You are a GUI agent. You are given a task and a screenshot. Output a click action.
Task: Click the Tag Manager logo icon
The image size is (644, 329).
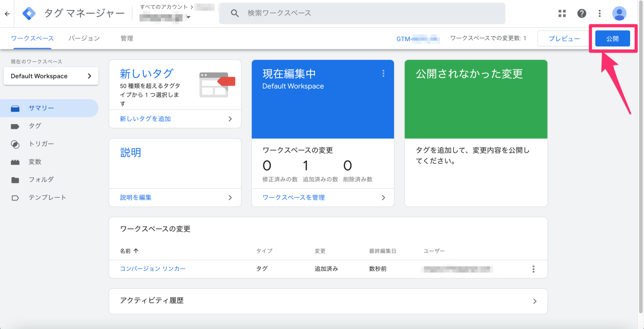pyautogui.click(x=29, y=13)
